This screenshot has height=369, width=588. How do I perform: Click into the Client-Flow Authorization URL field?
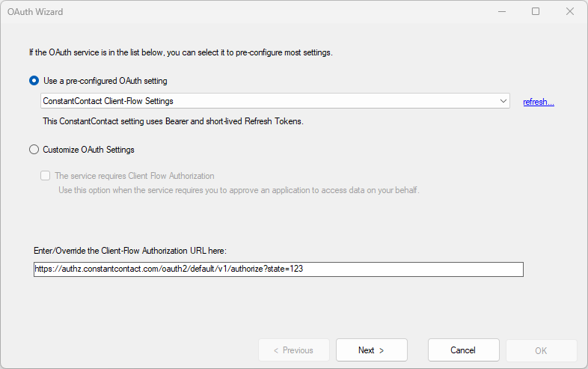pyautogui.click(x=278, y=269)
